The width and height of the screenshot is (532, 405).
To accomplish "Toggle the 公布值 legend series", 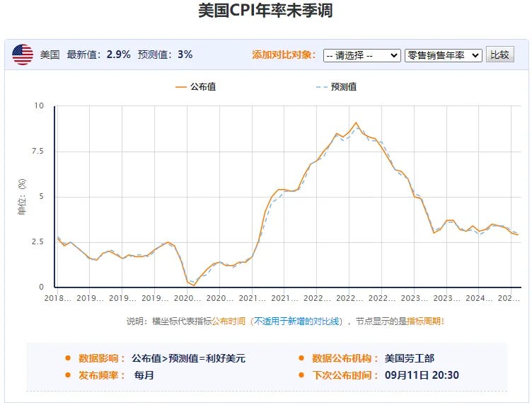I will point(196,87).
